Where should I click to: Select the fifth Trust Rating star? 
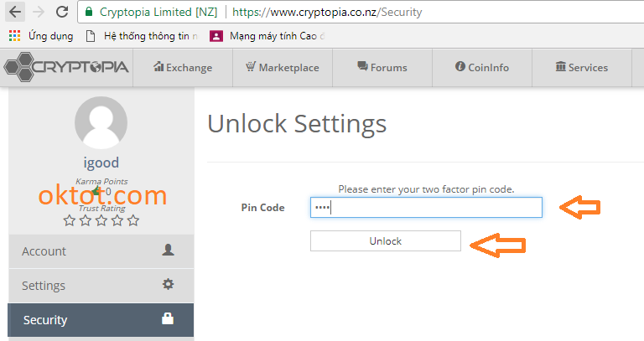coord(133,220)
